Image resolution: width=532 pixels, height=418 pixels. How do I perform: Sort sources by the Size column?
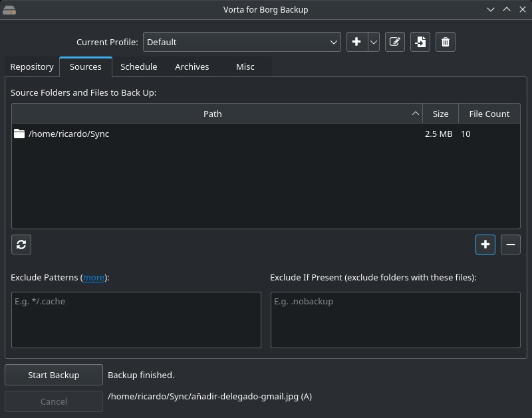(440, 114)
